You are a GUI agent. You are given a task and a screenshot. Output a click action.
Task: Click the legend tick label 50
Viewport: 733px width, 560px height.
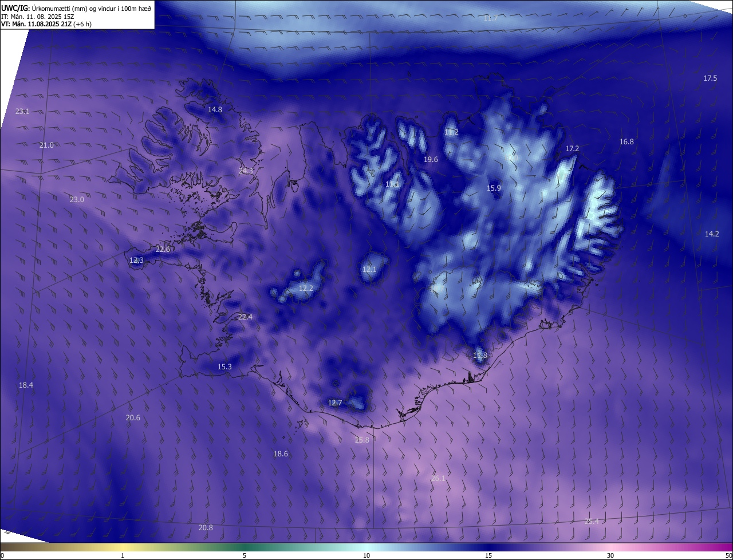728,555
